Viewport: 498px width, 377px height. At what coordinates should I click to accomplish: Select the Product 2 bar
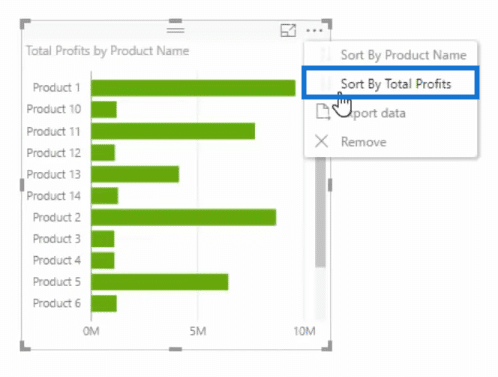tap(184, 217)
